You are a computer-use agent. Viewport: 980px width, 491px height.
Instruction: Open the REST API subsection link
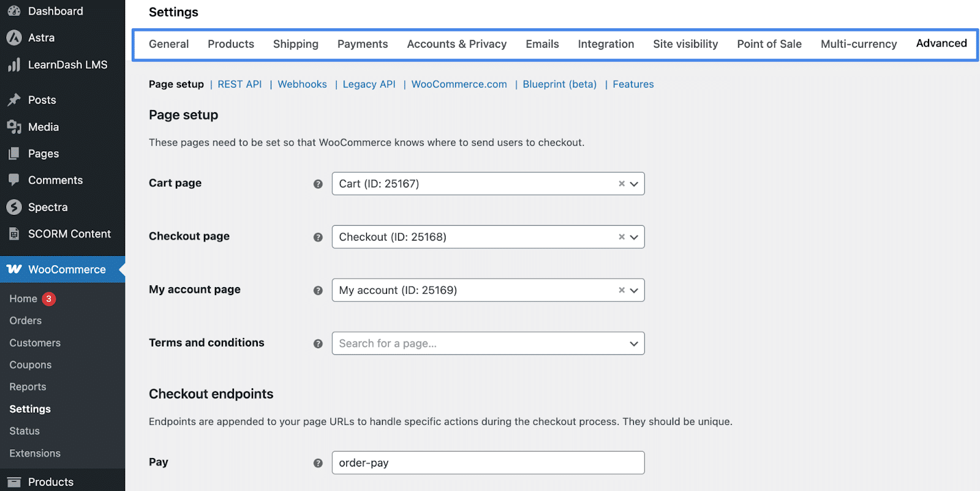239,84
